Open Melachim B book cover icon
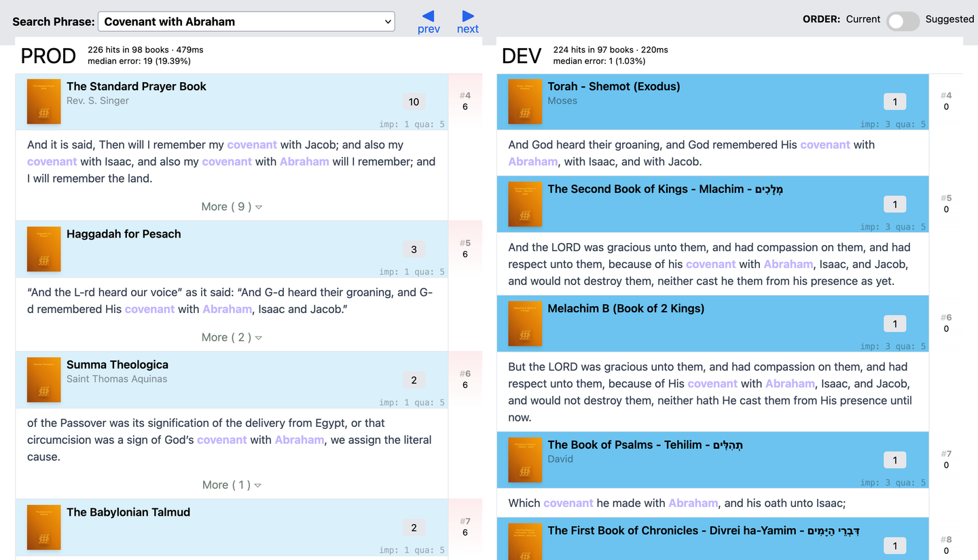The width and height of the screenshot is (978, 560). point(525,324)
